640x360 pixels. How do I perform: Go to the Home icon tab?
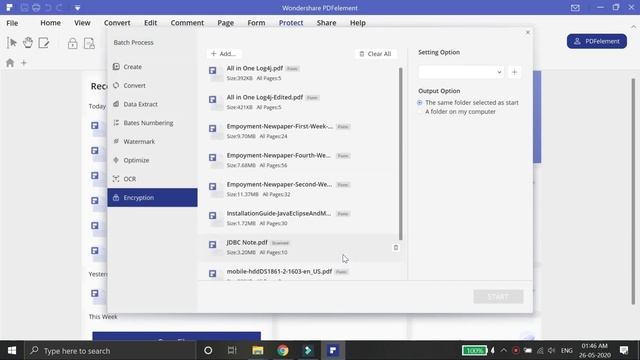pos(10,63)
